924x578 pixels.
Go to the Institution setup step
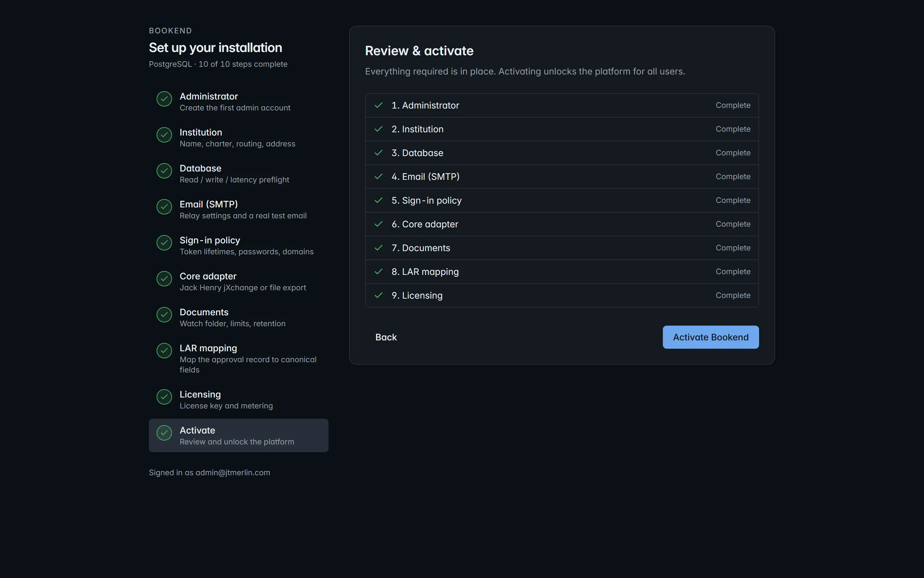(239, 138)
